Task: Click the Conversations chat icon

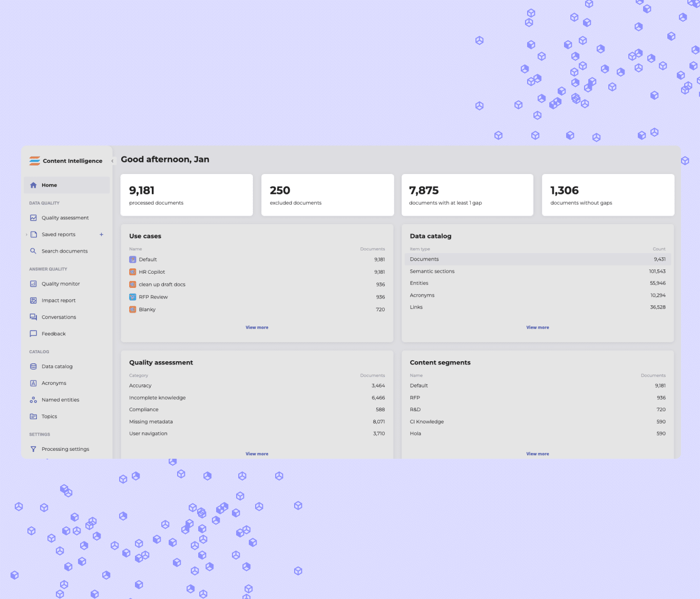Action: pyautogui.click(x=33, y=317)
